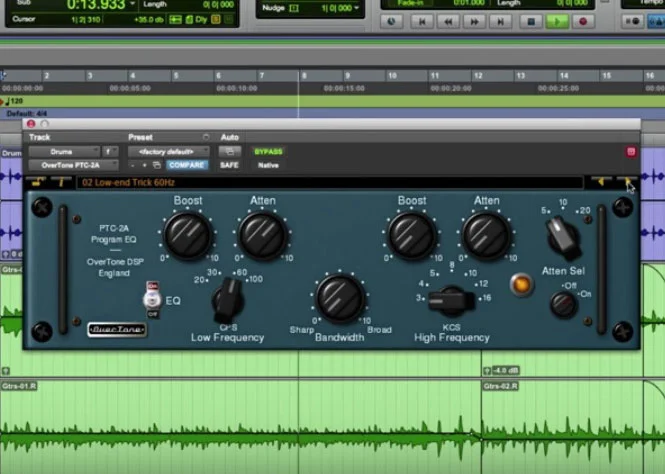Click the yellow info 'i' icon
665x474 pixels.
pyautogui.click(x=61, y=182)
